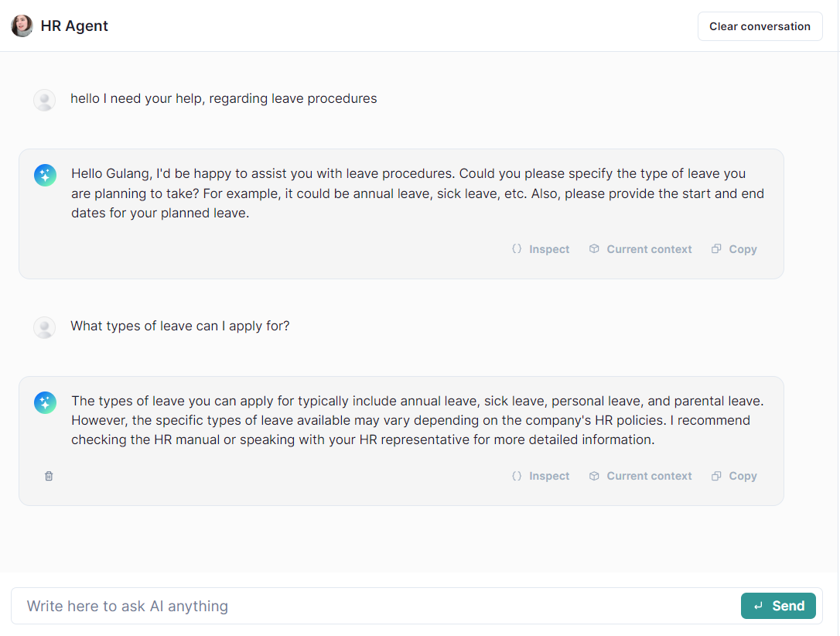Click the HR Agent title text
The width and height of the screenshot is (840, 636).
(74, 26)
